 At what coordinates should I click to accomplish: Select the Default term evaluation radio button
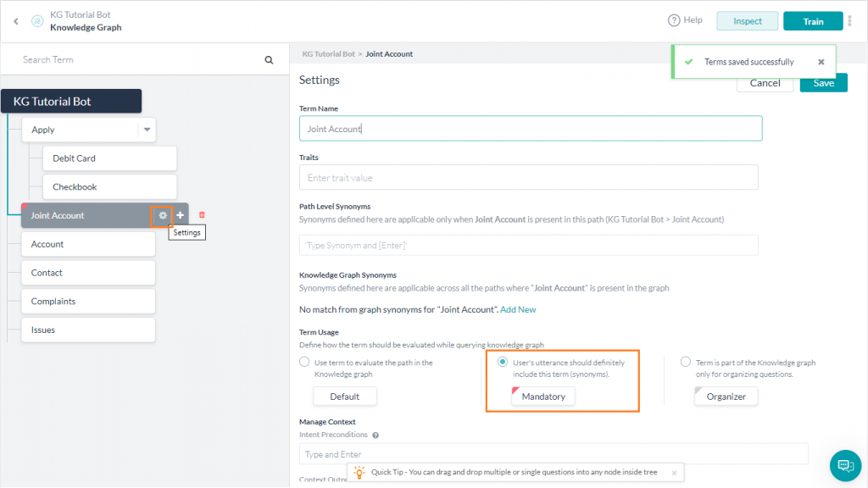pyautogui.click(x=304, y=362)
